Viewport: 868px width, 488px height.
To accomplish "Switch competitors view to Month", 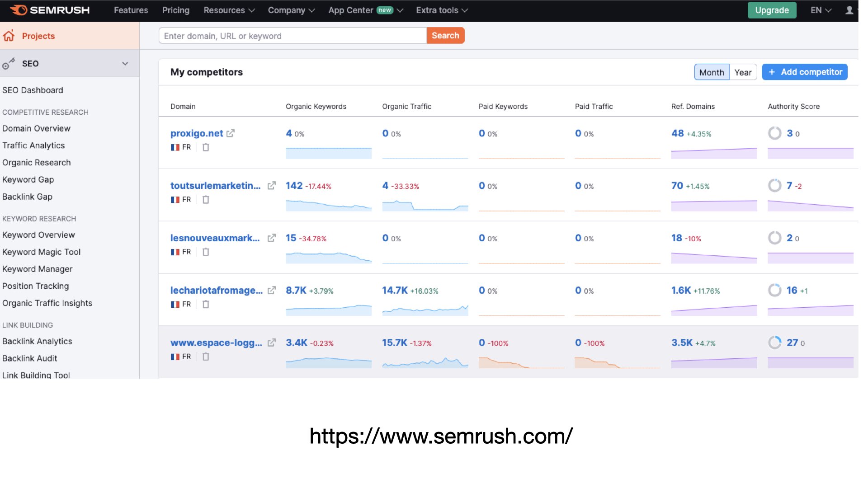I will (712, 72).
